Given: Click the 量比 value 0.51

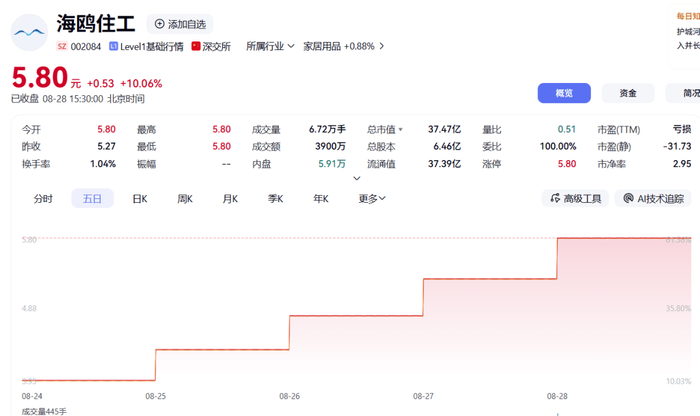Looking at the screenshot, I should click(x=567, y=129).
